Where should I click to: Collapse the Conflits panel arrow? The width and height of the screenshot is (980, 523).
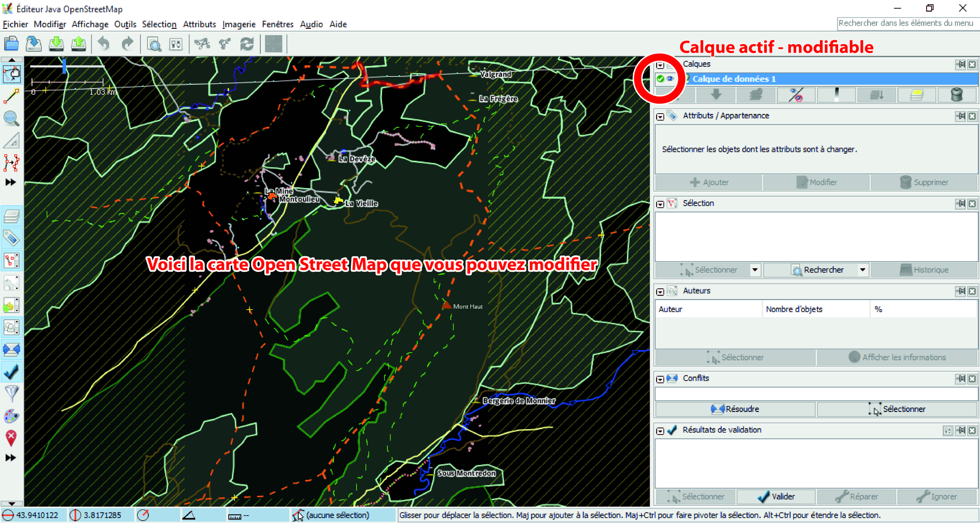[660, 379]
